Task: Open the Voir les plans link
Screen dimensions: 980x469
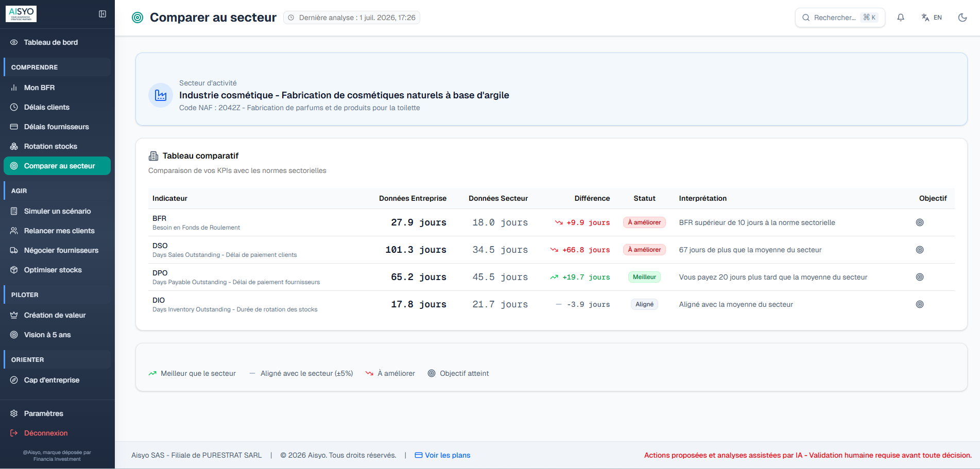Action: [x=447, y=455]
